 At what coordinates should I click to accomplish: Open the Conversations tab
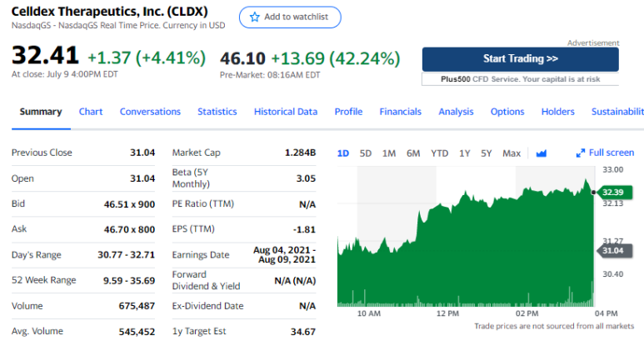click(x=150, y=112)
